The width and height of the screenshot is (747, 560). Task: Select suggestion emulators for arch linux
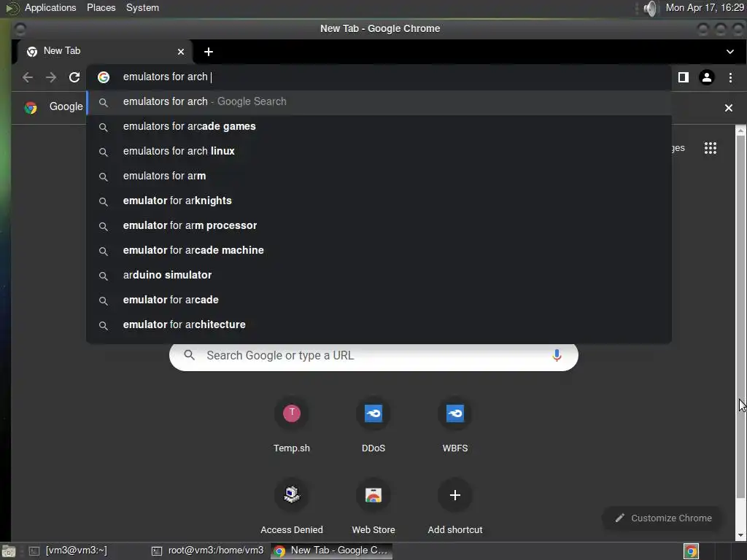click(379, 152)
